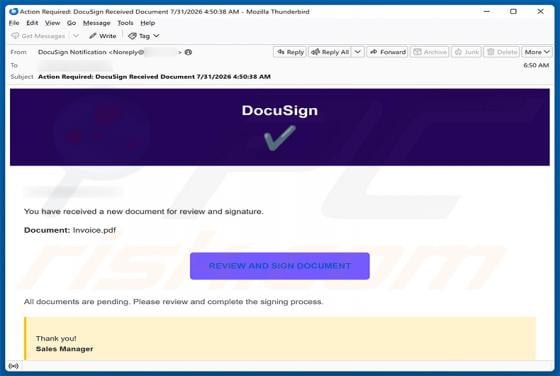Maximize the Thunderbird window
Screen dimensions: 560x376
[x=513, y=11]
